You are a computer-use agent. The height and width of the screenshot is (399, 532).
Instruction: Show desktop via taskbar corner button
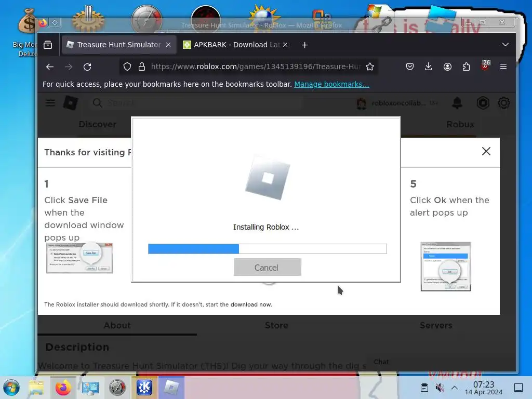(518, 388)
